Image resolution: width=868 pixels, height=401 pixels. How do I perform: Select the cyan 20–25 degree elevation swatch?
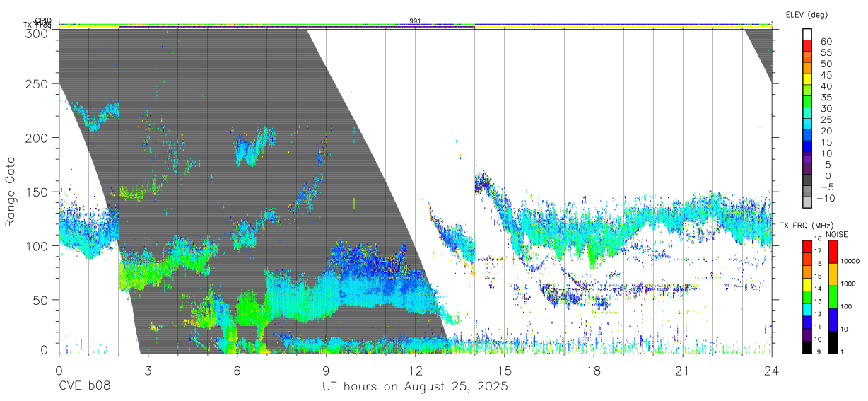pos(808,124)
